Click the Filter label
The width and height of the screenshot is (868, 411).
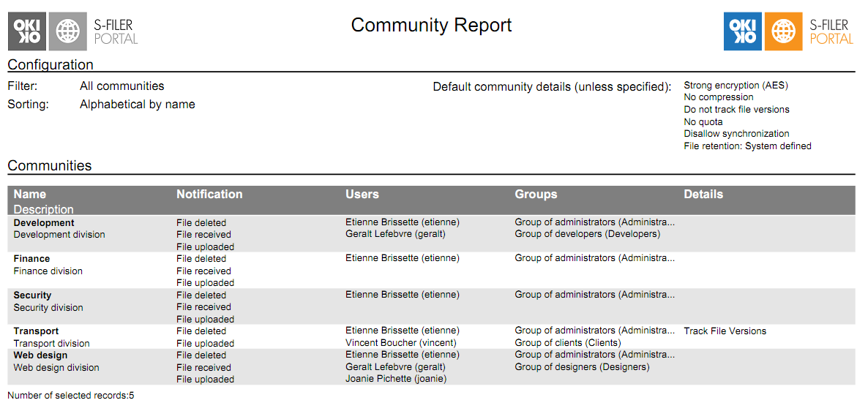tap(21, 86)
